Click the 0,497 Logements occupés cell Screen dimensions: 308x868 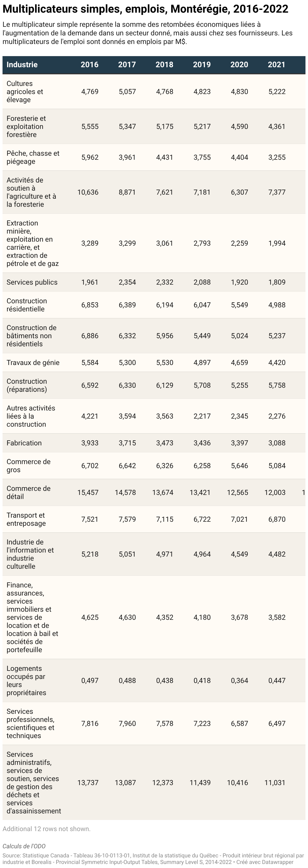point(90,680)
